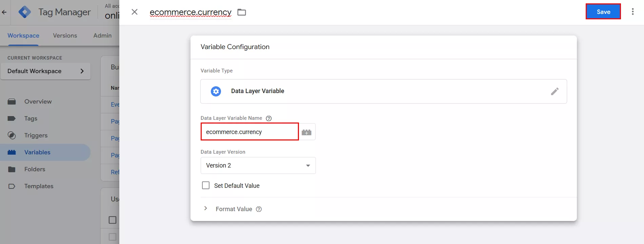Open help for Data Layer Variable Name

pyautogui.click(x=269, y=118)
